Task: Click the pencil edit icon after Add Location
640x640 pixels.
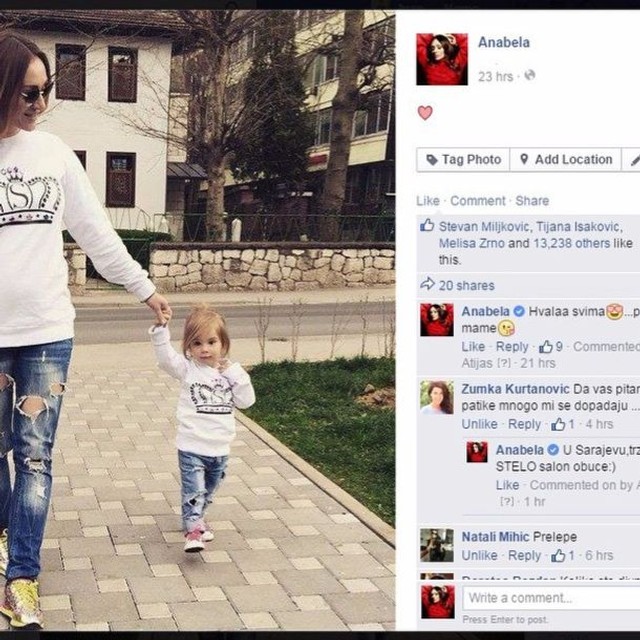Action: click(634, 160)
